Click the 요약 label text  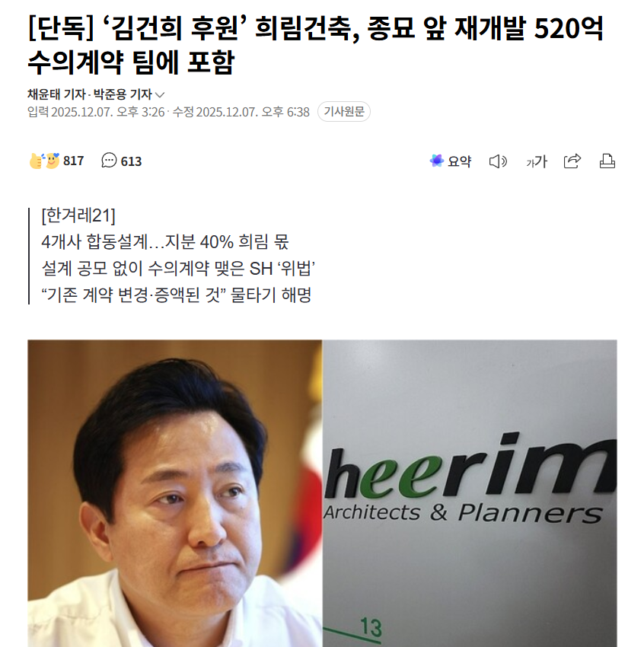[x=460, y=161]
